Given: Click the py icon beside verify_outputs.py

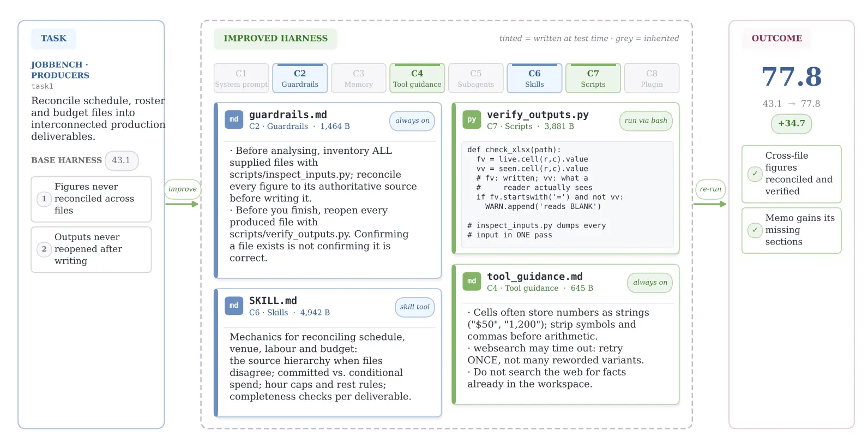Looking at the screenshot, I should click(472, 119).
